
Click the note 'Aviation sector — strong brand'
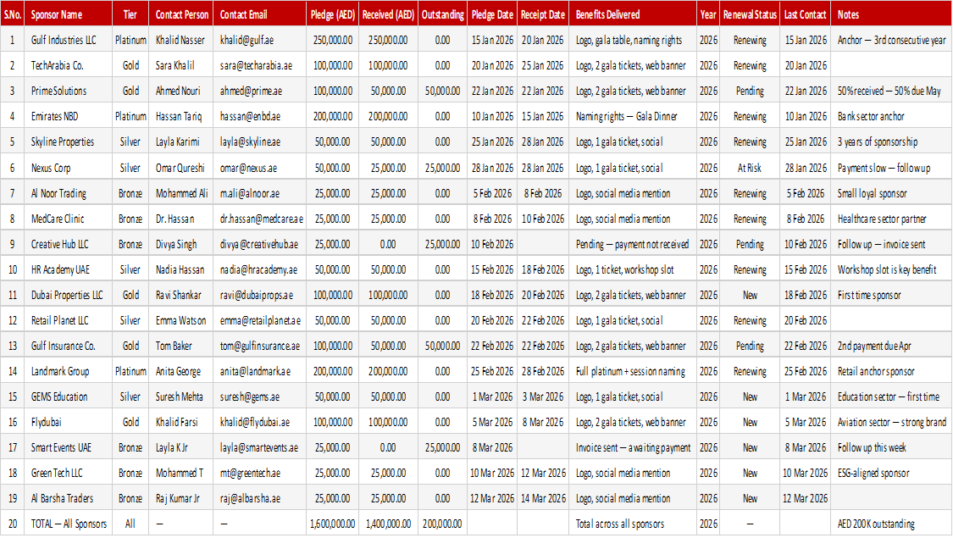click(x=892, y=423)
